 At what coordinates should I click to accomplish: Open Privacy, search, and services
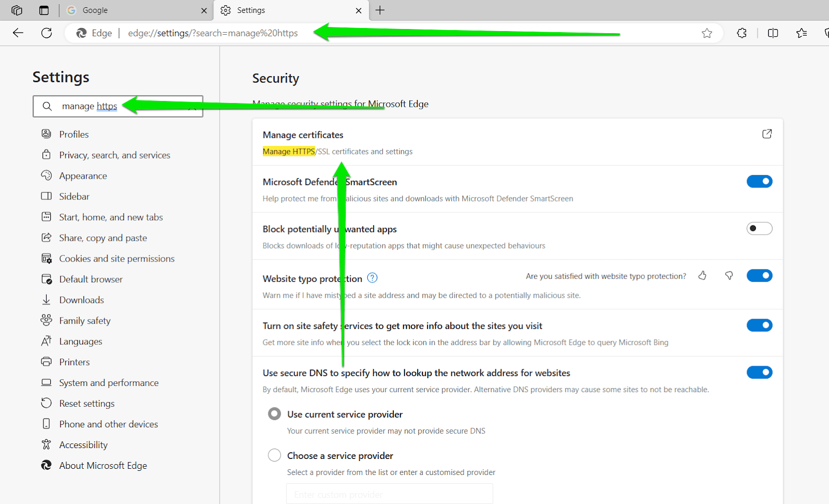tap(115, 155)
